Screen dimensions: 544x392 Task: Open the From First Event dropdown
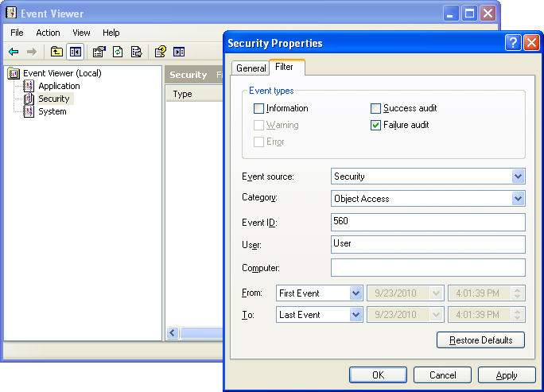click(356, 293)
